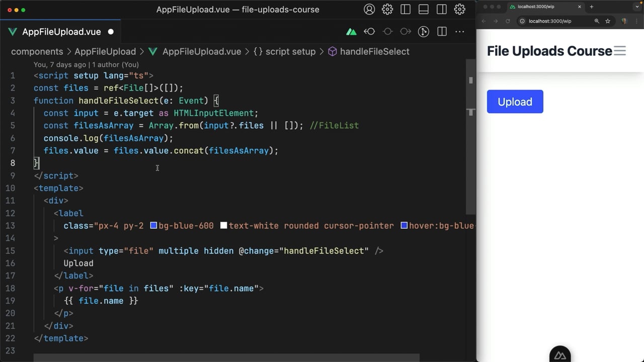Open the customize layout gear icon
644x362 pixels.
[x=460, y=9]
